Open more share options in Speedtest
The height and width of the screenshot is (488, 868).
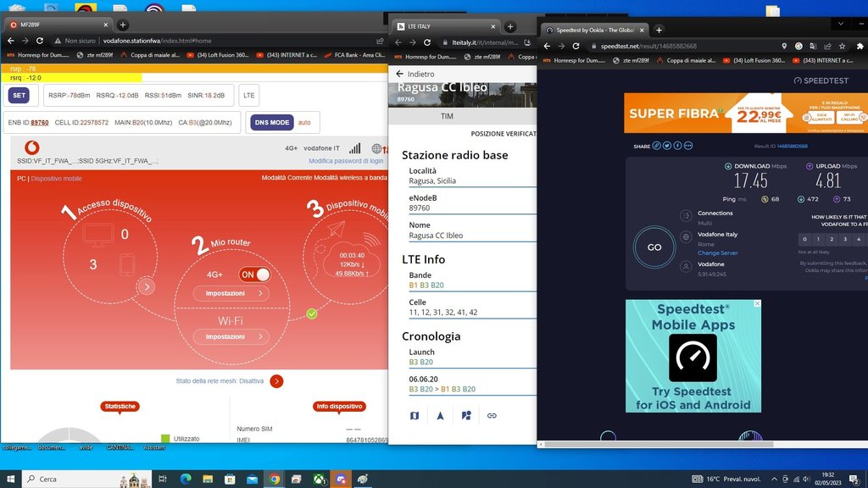pyautogui.click(x=688, y=146)
